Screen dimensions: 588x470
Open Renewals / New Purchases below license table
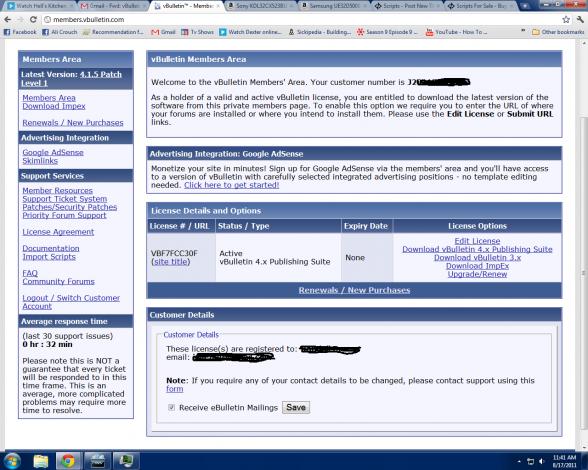coord(354,290)
